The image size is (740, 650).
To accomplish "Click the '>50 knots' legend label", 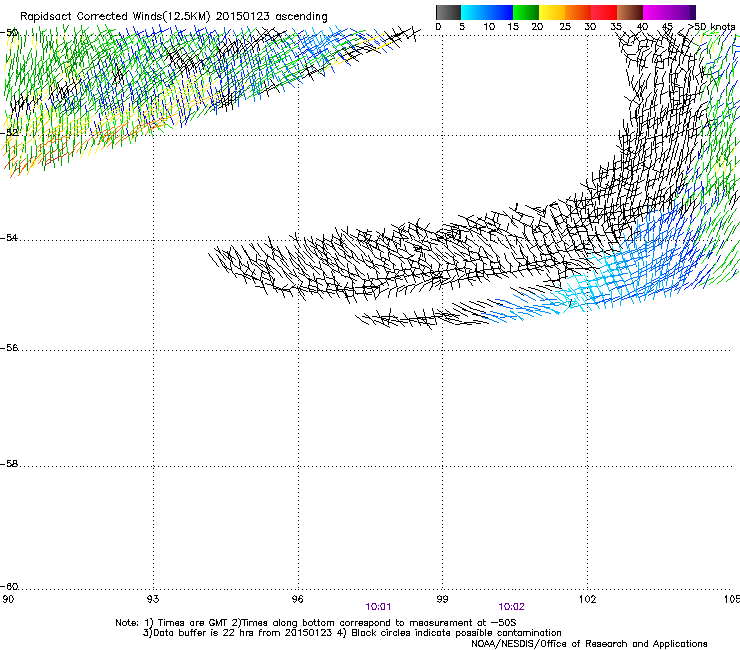I will [x=711, y=26].
